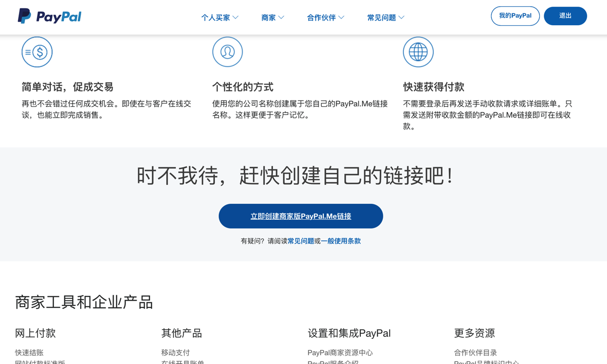Click 立即创建商家版PayPal.Me链接 button

click(301, 216)
